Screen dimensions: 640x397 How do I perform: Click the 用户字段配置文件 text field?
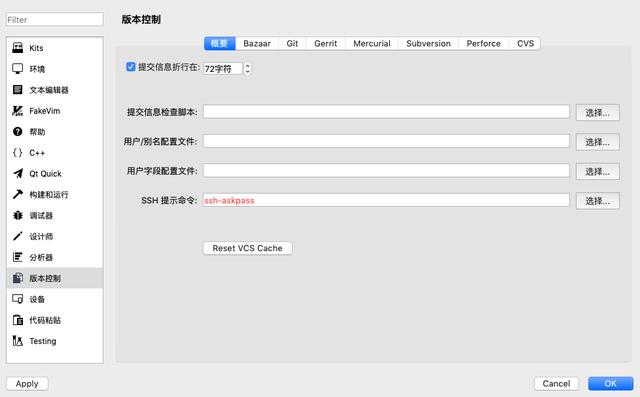pos(386,171)
